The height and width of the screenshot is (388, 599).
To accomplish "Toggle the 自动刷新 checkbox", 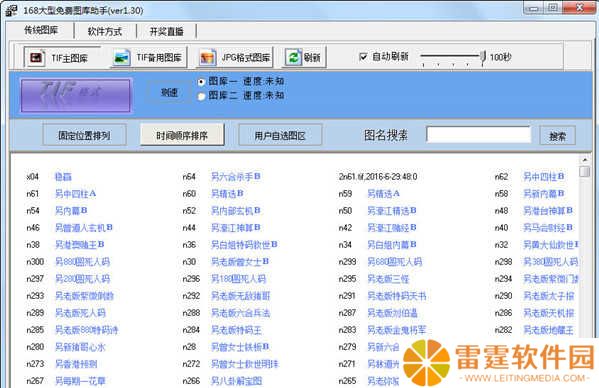I will tap(363, 57).
